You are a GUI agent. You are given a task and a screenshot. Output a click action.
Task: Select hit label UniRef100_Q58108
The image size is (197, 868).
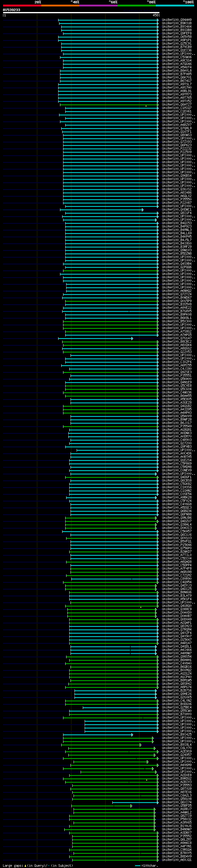[177, 799]
